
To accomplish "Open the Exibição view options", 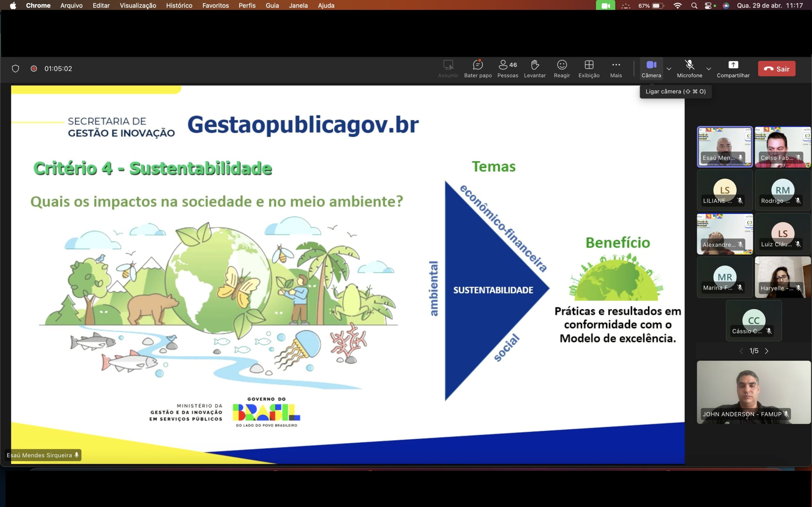I will click(x=589, y=69).
